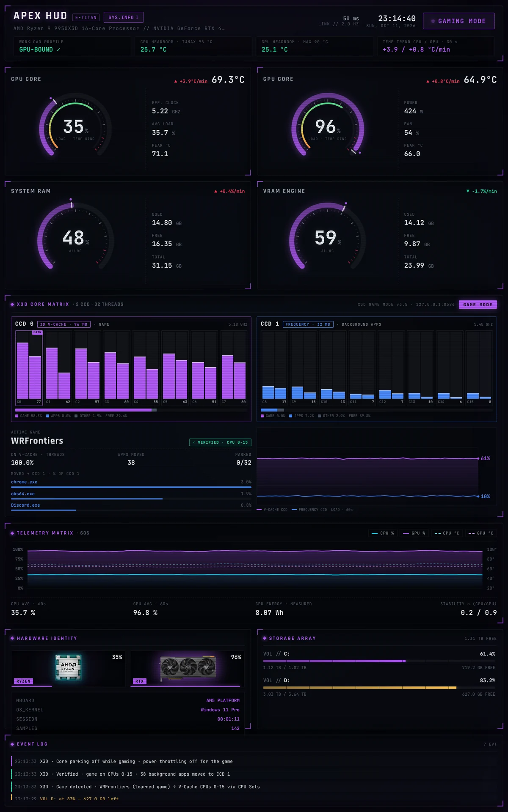Click the 3D V-CACHE 96 MB badge
The image size is (508, 812).
pos(64,324)
